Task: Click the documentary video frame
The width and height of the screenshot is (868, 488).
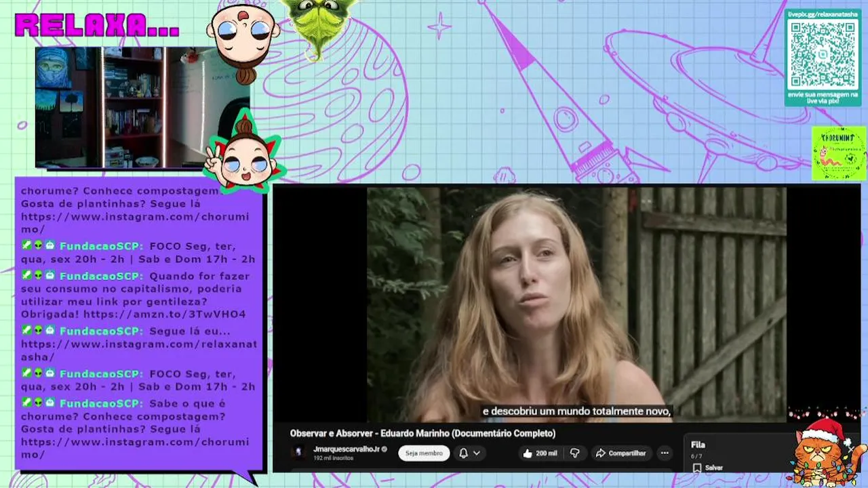Action: (x=576, y=304)
